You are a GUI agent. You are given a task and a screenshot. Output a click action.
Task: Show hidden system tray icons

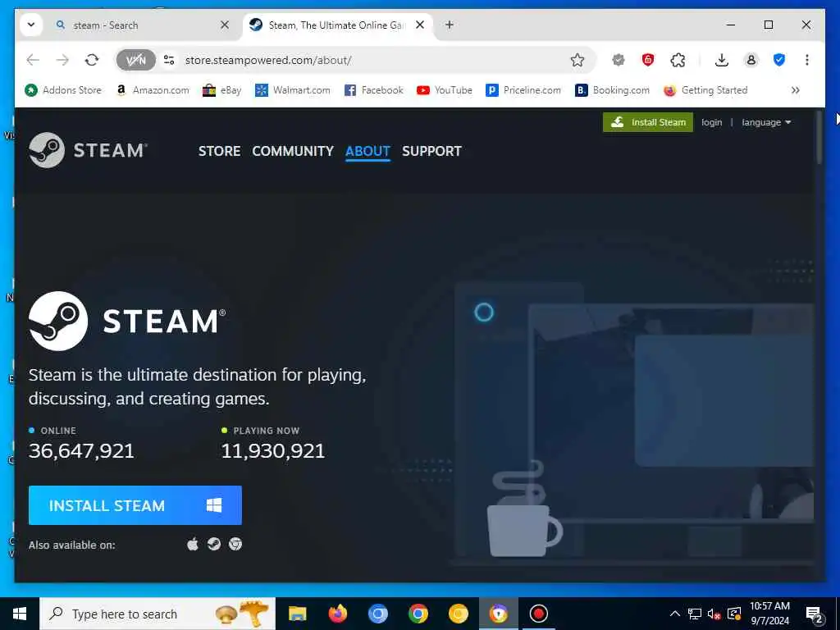(x=675, y=614)
